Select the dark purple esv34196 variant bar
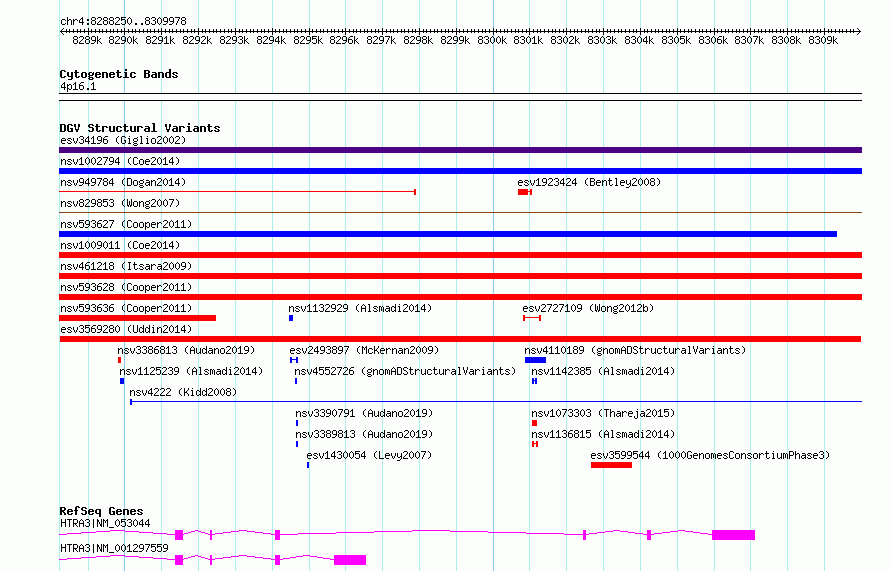Image resolution: width=890 pixels, height=571 pixels. (460, 150)
